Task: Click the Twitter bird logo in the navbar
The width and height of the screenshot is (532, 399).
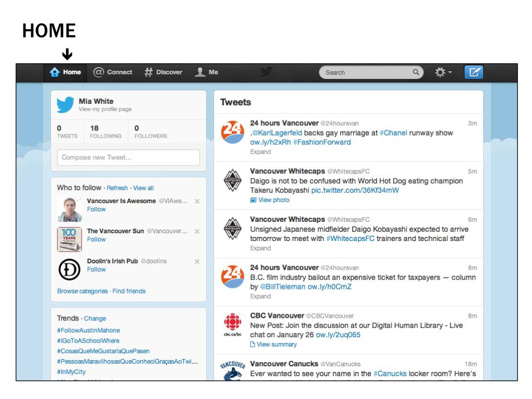Action: click(267, 72)
